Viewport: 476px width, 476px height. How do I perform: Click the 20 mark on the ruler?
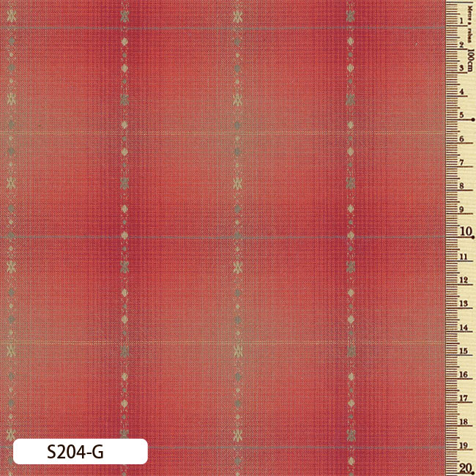[x=466, y=468]
